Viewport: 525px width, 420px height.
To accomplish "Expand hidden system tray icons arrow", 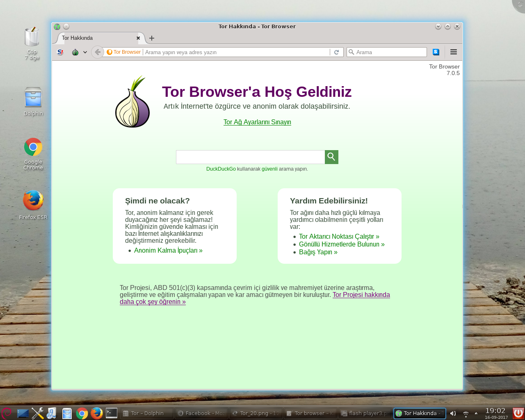I will point(476,413).
